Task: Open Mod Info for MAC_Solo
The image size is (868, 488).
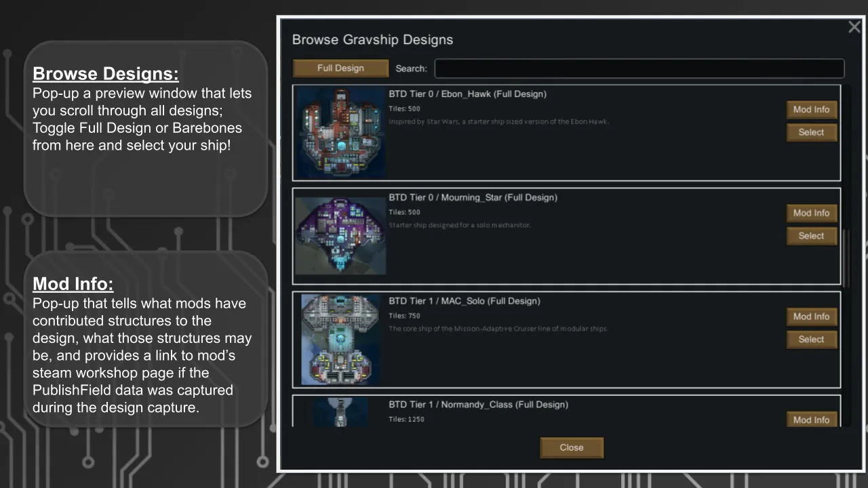Action: (x=811, y=317)
